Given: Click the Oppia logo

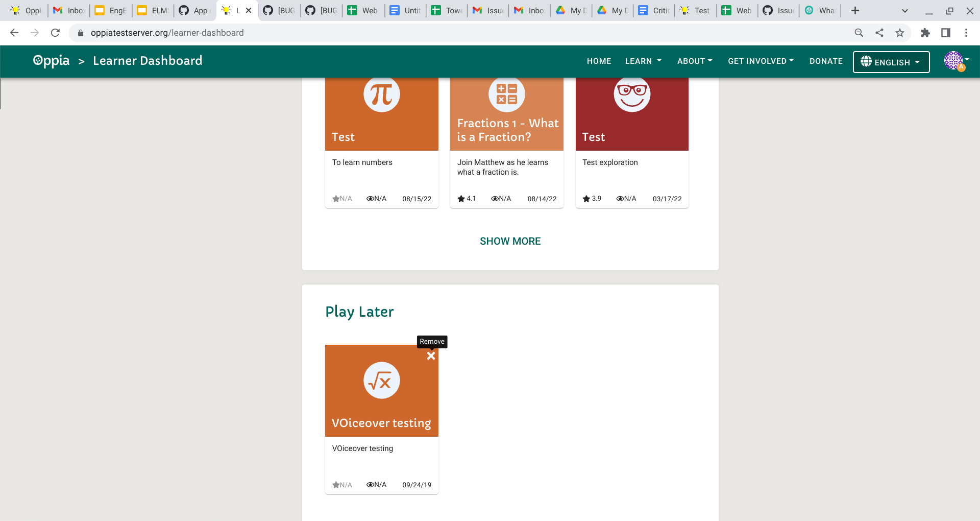Looking at the screenshot, I should pyautogui.click(x=51, y=61).
